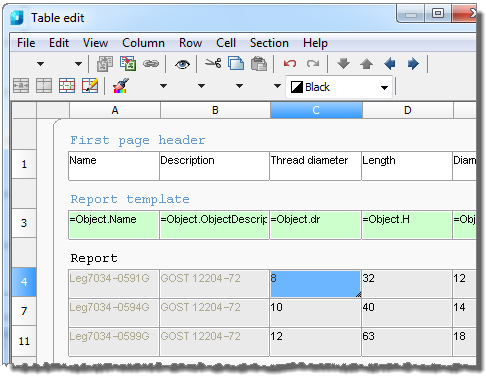Click the 'Description' header cell

point(214,166)
